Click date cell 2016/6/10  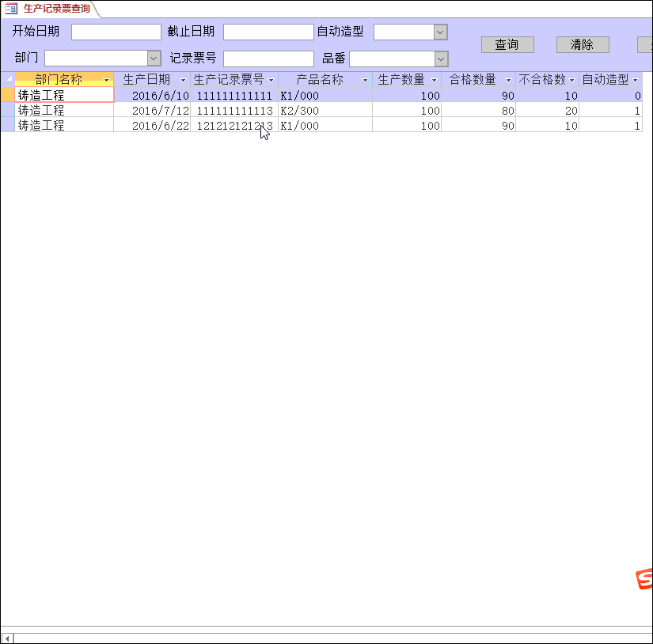point(152,95)
